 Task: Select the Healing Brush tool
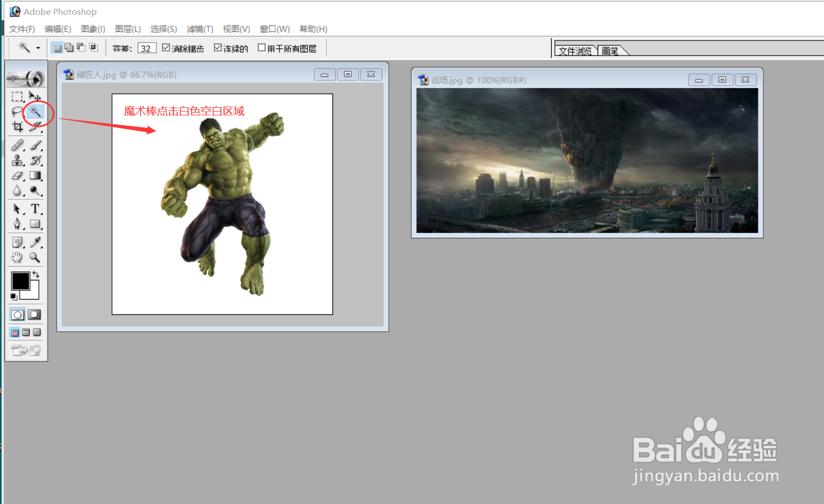17,145
